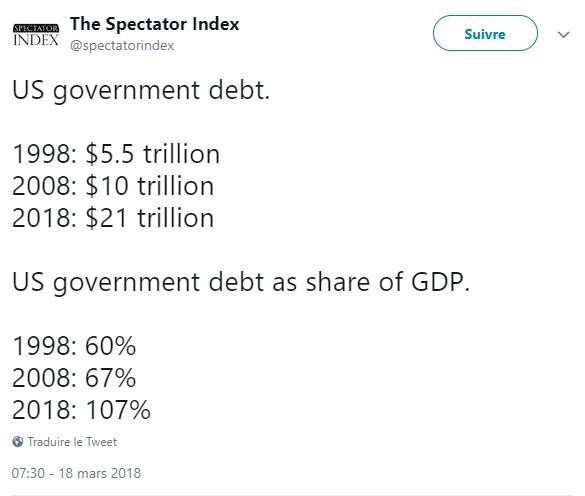The width and height of the screenshot is (585, 496).
Task: Open the Spectator Index profile avatar
Action: (x=36, y=35)
